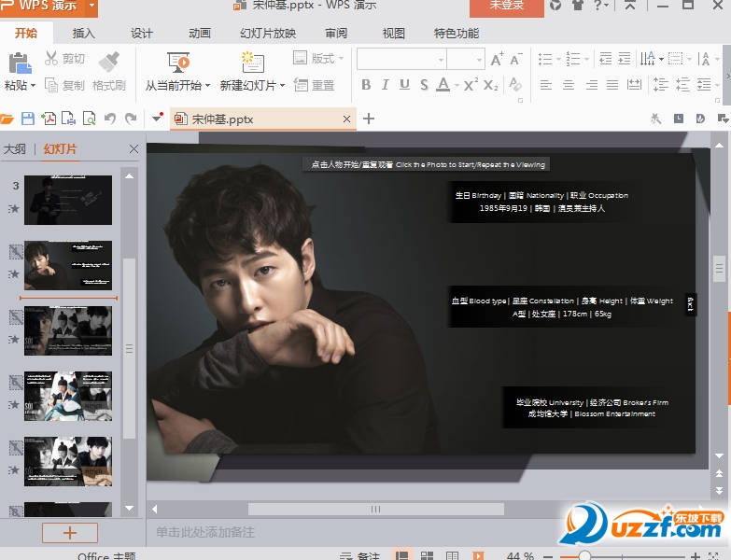Adjust the zoom slider handle
Viewport: 731px width, 560px height.
coord(585,556)
